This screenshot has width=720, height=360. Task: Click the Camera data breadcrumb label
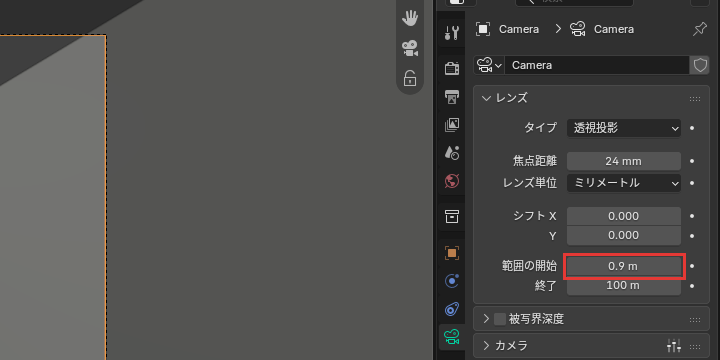(x=613, y=29)
